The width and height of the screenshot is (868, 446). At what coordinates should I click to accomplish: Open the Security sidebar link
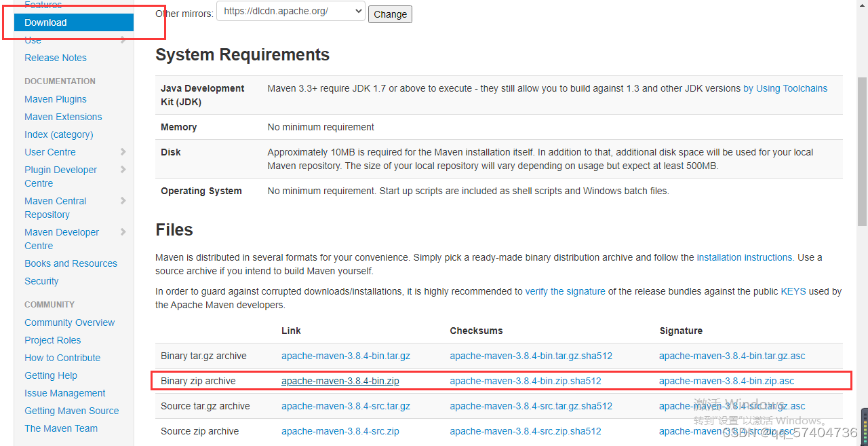tap(41, 281)
